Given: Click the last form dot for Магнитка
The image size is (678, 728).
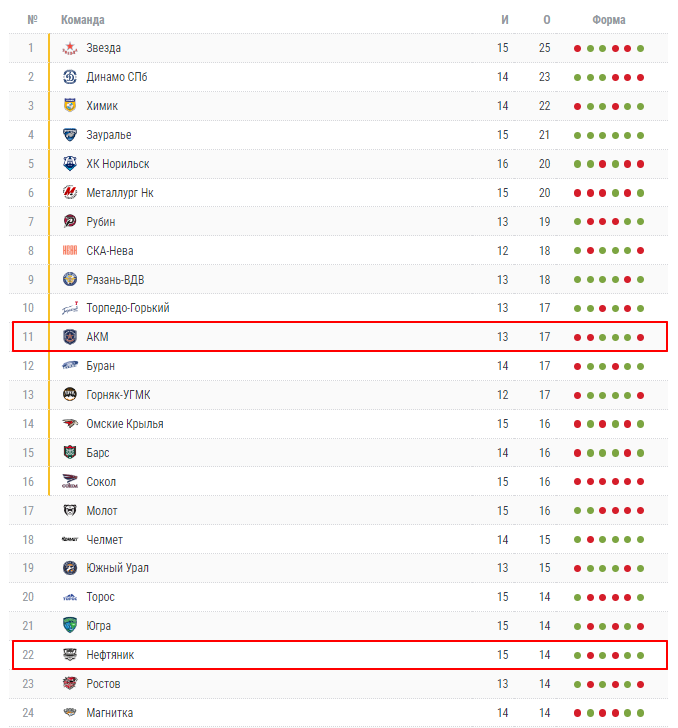Looking at the screenshot, I should point(640,714).
